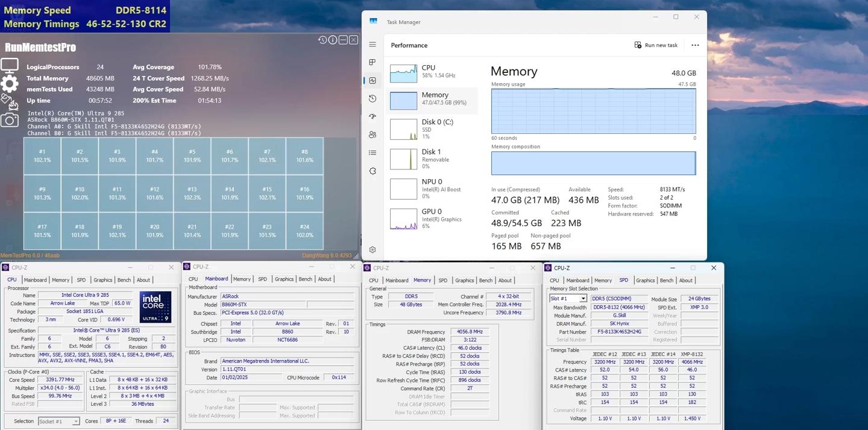This screenshot has height=430, width=868.
Task: Open Task Manager settings gear
Action: point(373,250)
